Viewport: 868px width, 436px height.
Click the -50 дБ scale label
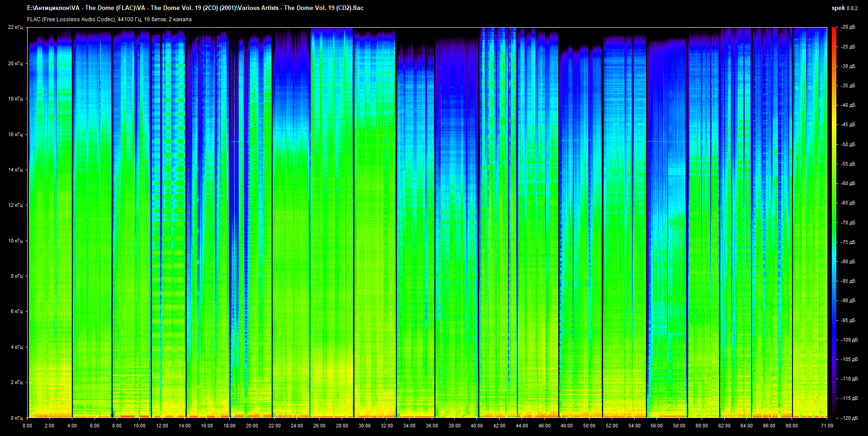tap(848, 144)
